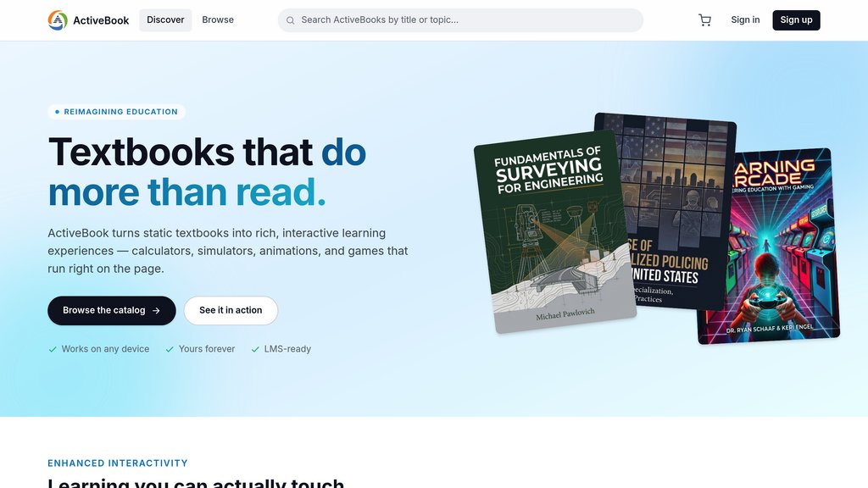This screenshot has height=488, width=868.
Task: Click the arrow in Browse the catalog
Action: [156, 311]
